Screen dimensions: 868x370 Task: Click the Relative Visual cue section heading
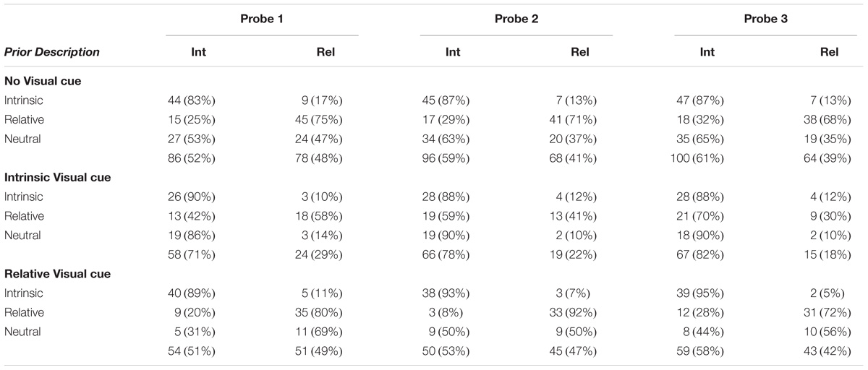pyautogui.click(x=57, y=275)
